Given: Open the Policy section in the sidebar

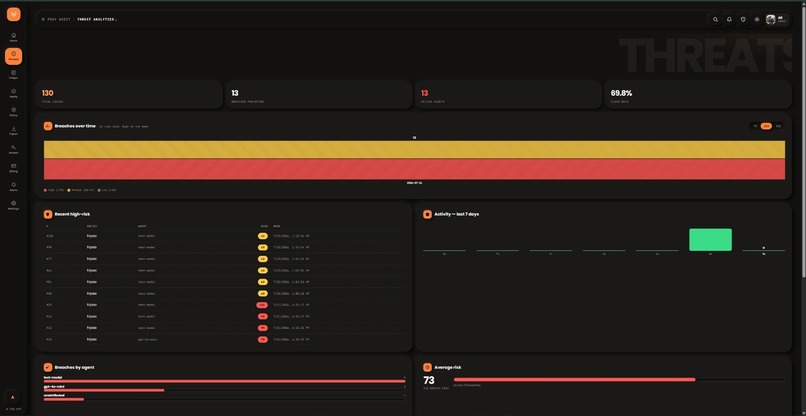Looking at the screenshot, I should (x=13, y=112).
